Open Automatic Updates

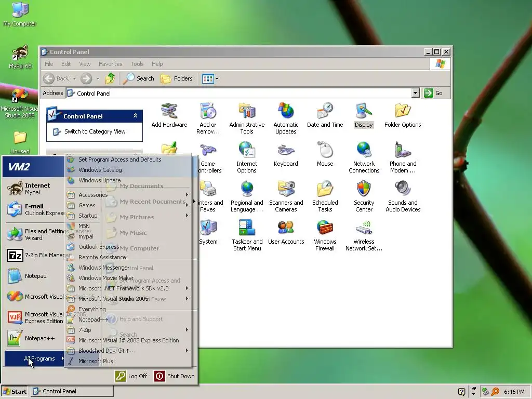286,119
